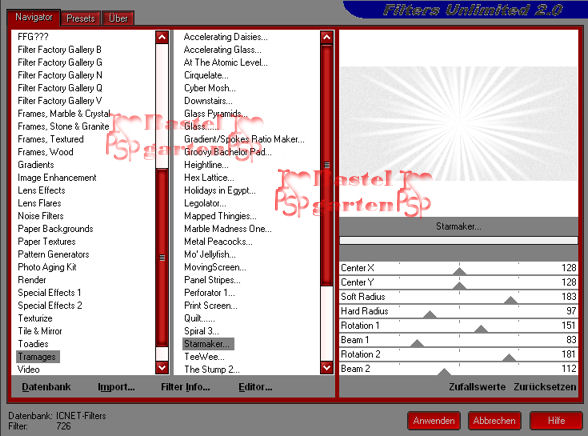Apply the filter with Anwenden
Screen dimensions: 588x436
click(x=434, y=421)
